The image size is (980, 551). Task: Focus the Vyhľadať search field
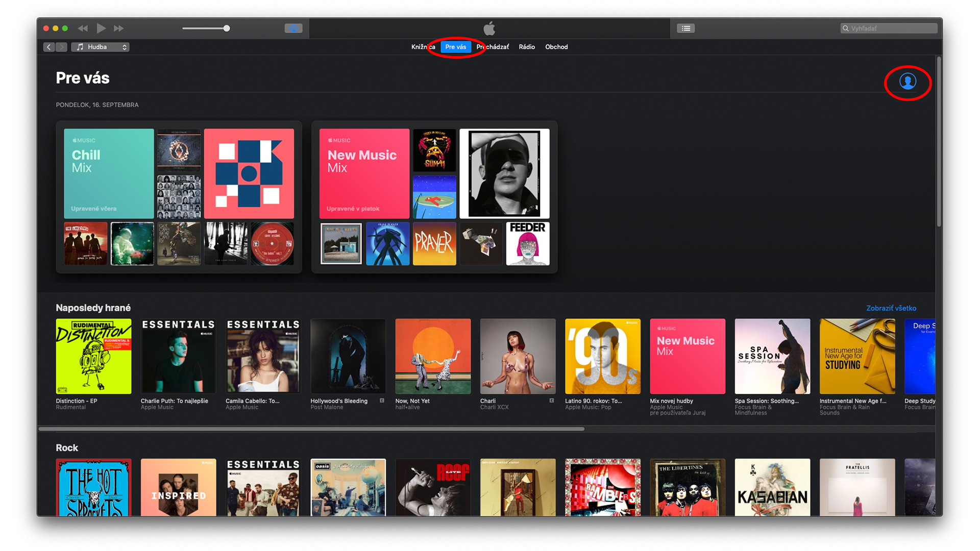point(889,29)
